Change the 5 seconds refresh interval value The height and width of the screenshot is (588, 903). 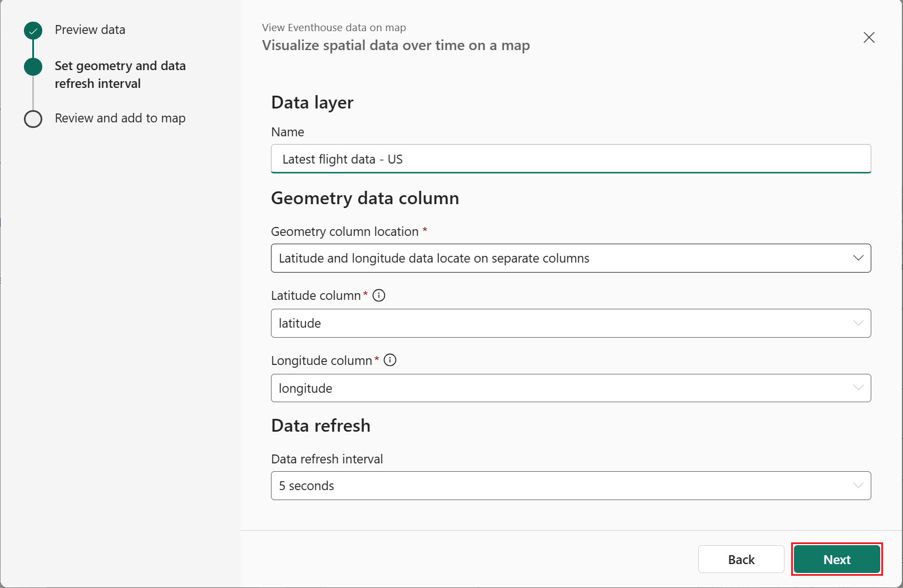click(570, 486)
